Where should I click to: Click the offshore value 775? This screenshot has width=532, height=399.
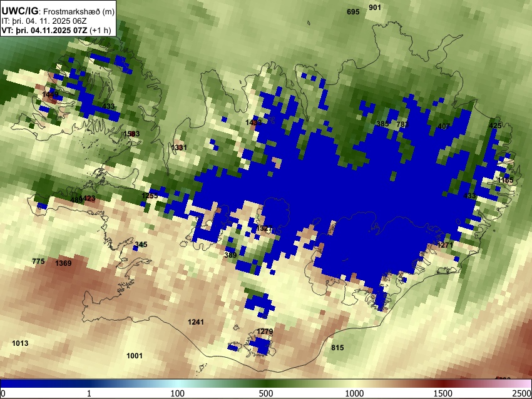[38, 261]
